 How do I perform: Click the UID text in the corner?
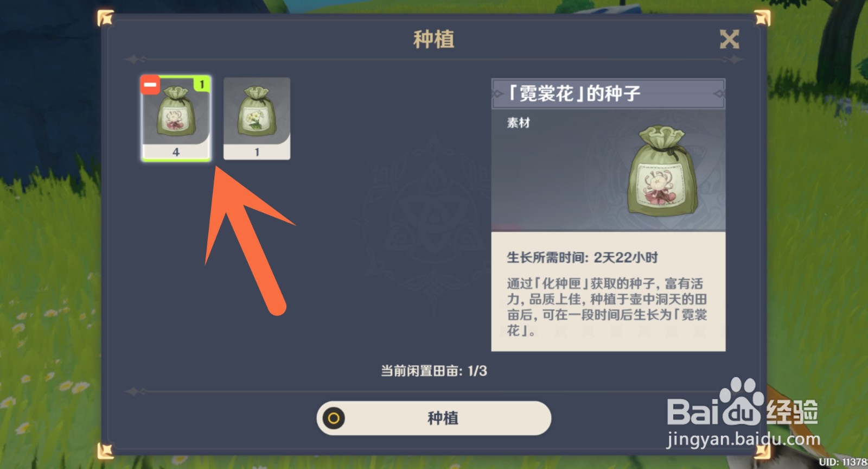(843, 462)
